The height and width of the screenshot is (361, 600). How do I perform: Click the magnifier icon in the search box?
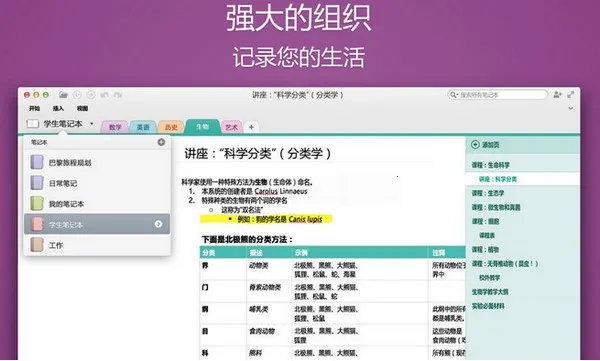tap(454, 95)
